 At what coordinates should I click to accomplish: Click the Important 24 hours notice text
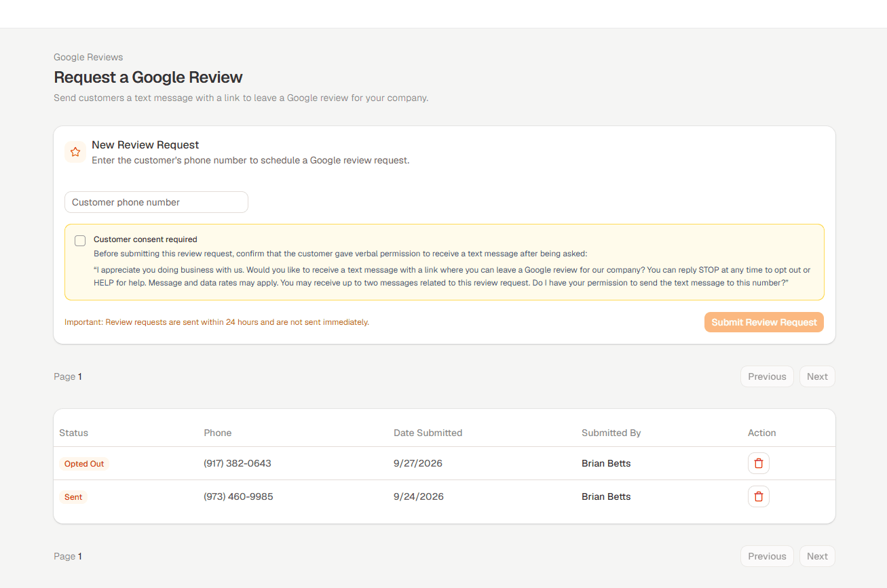(x=216, y=322)
